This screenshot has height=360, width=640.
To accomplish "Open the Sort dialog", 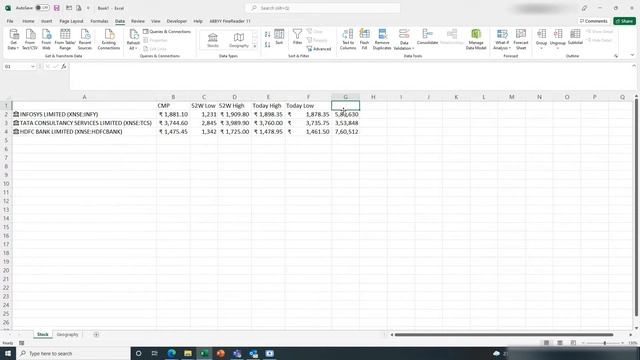I will coord(279,37).
